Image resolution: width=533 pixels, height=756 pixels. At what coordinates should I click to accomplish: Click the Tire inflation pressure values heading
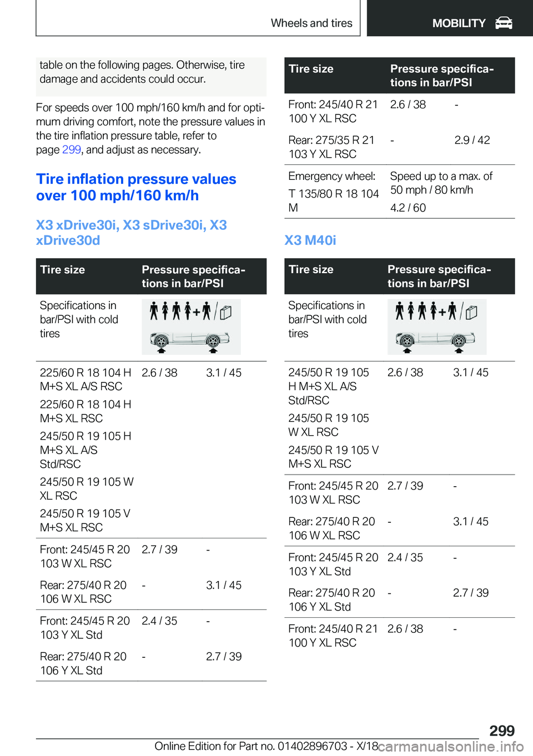point(136,187)
